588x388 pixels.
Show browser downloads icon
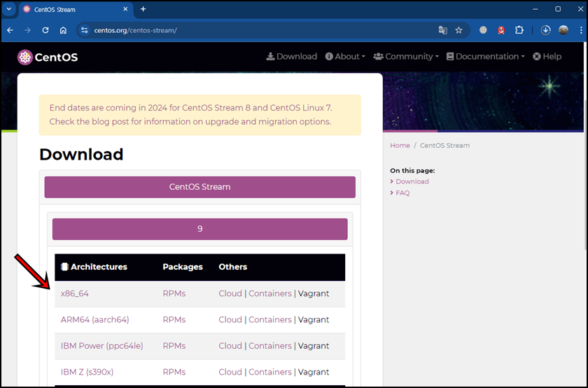[x=545, y=30]
